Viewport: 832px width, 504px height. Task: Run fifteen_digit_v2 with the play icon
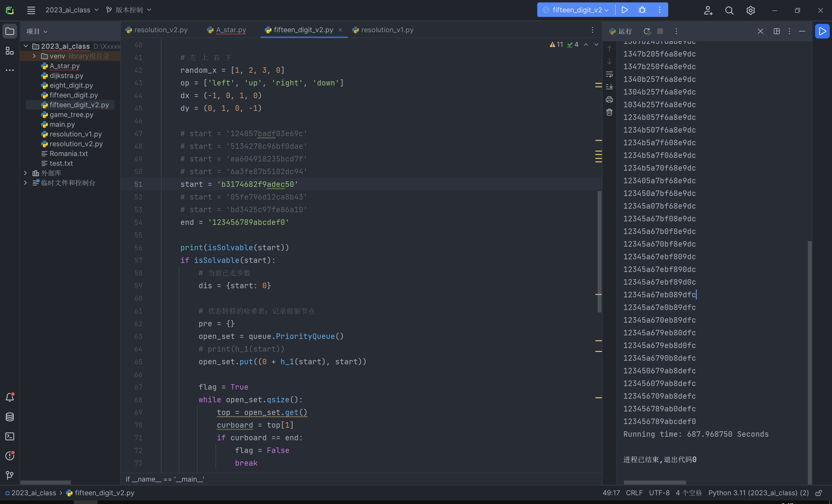625,10
